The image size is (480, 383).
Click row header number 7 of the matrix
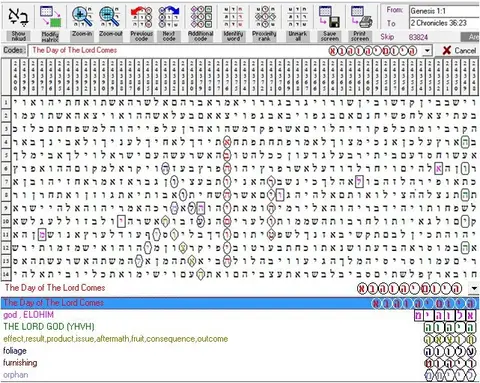point(6,182)
